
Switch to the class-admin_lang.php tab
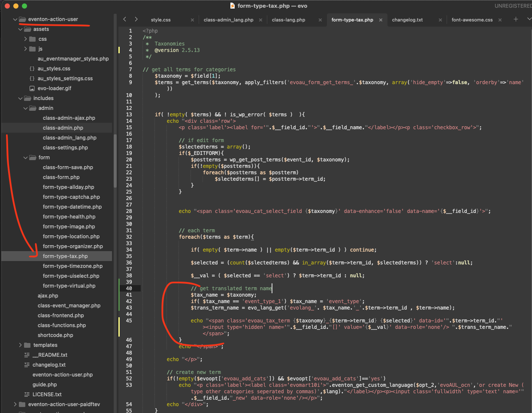[x=228, y=20]
